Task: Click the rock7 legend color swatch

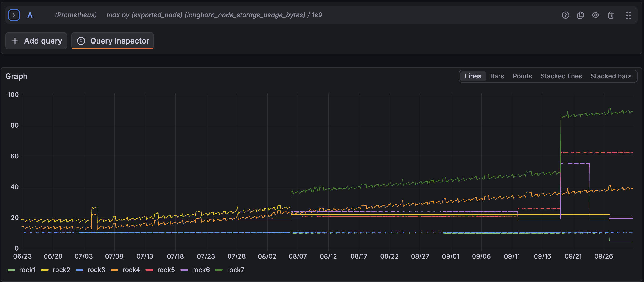Action: (219, 270)
